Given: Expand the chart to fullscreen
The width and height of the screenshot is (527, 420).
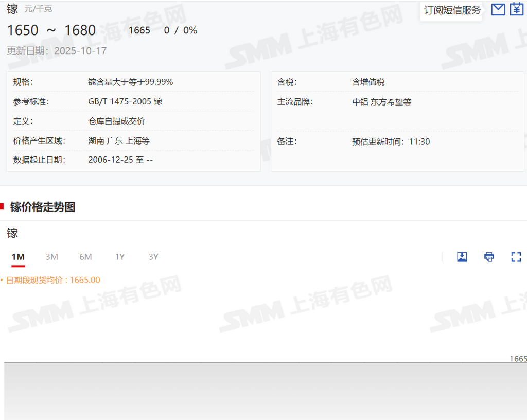Looking at the screenshot, I should 516,257.
